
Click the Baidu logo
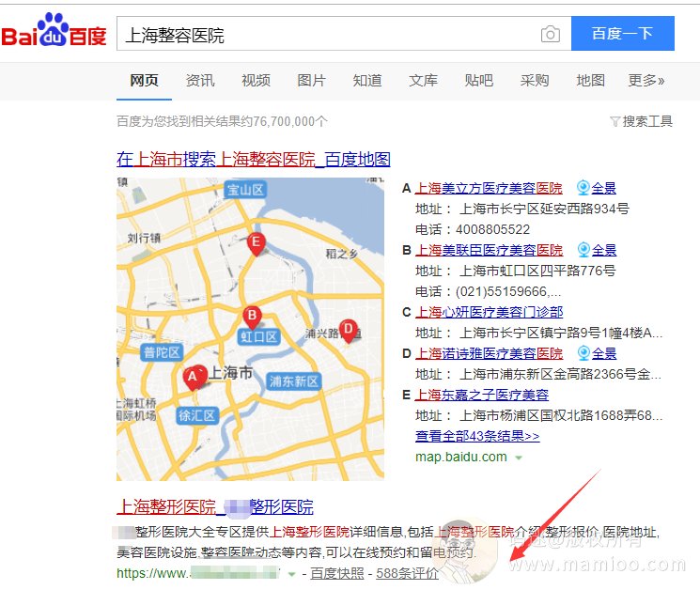pos(54,30)
